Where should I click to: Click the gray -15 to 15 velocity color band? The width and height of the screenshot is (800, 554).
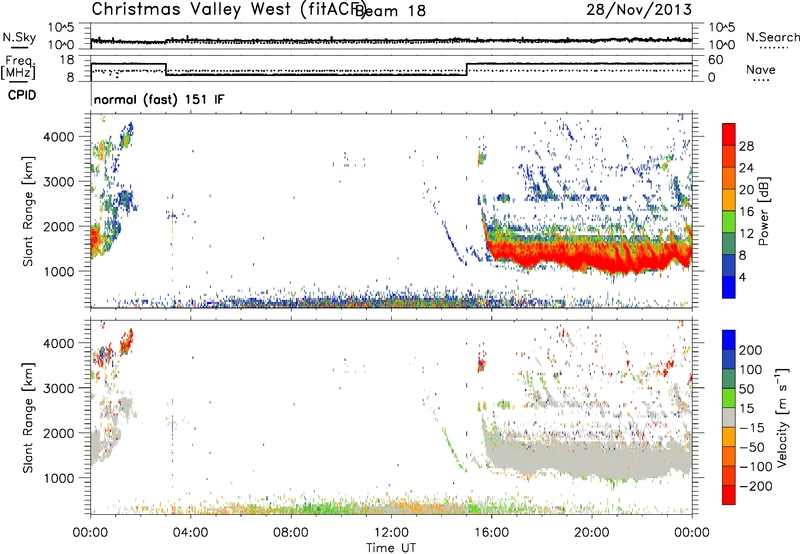click(x=729, y=417)
